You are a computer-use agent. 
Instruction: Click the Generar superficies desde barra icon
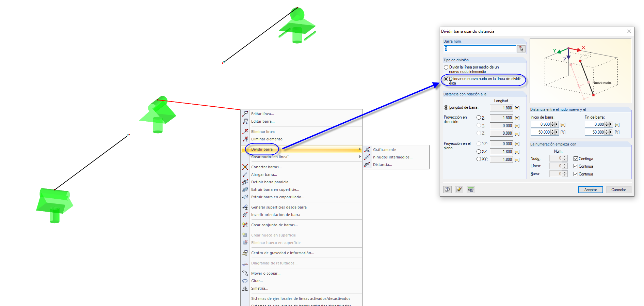click(x=245, y=207)
